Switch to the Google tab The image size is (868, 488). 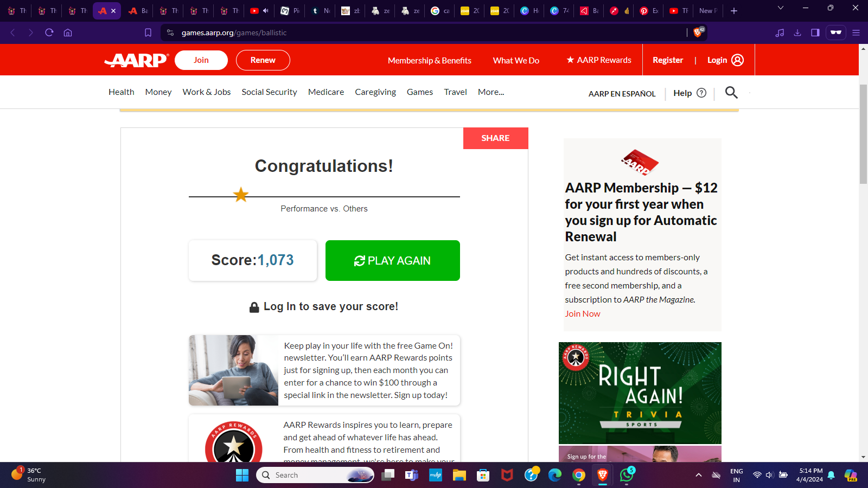440,11
